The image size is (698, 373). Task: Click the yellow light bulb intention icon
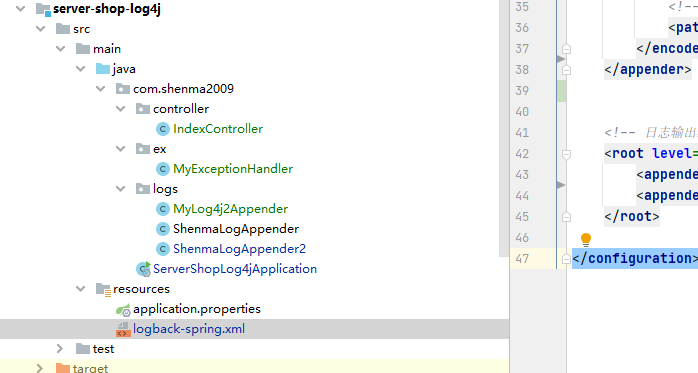586,239
